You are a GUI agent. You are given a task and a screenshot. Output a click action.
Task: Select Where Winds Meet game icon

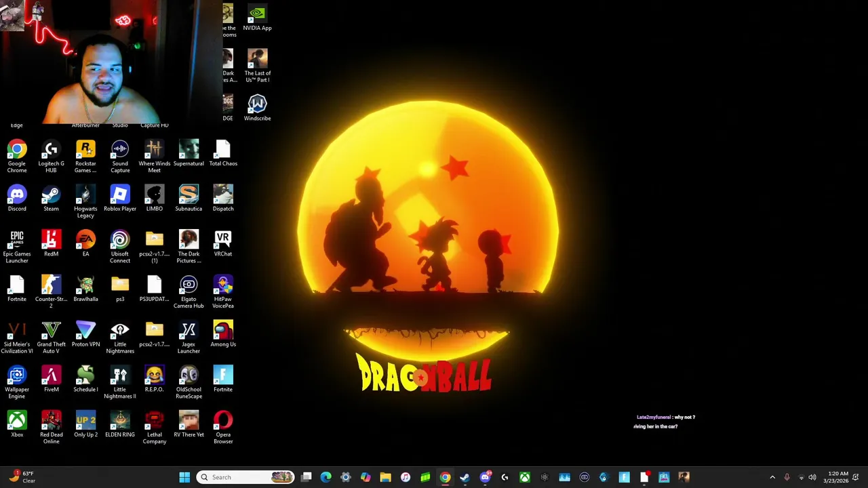[x=155, y=157]
